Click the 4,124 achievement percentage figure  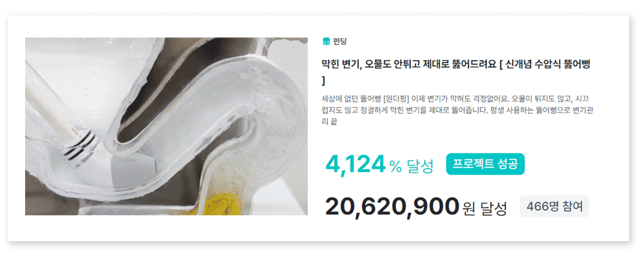355,164
